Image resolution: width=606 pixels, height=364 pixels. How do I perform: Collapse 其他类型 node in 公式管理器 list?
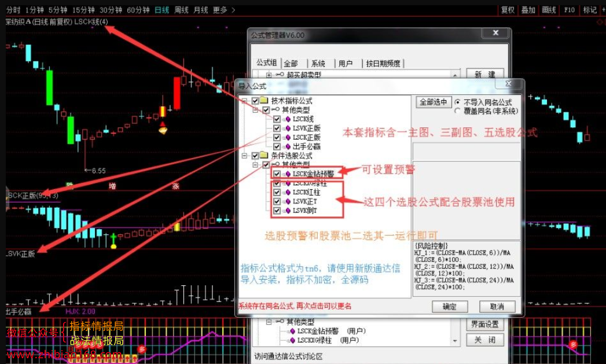[x=269, y=322]
